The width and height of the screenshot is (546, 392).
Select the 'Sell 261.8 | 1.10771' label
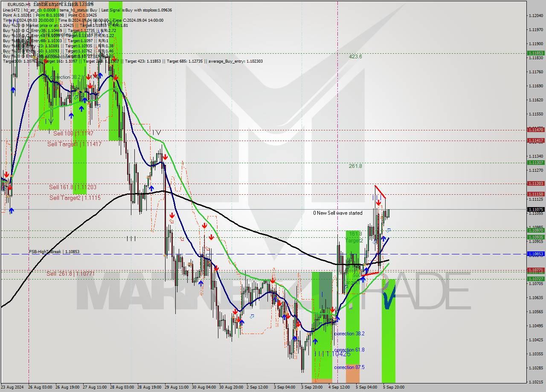(x=70, y=274)
